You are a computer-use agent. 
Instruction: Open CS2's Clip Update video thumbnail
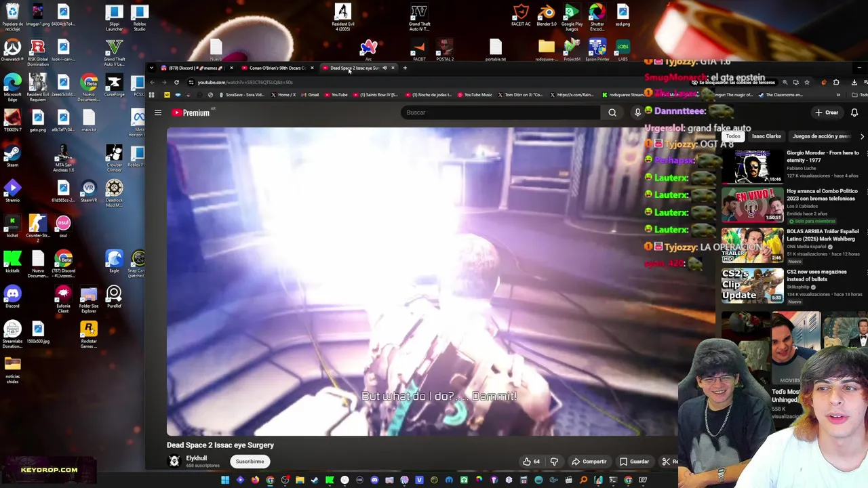pos(752,285)
